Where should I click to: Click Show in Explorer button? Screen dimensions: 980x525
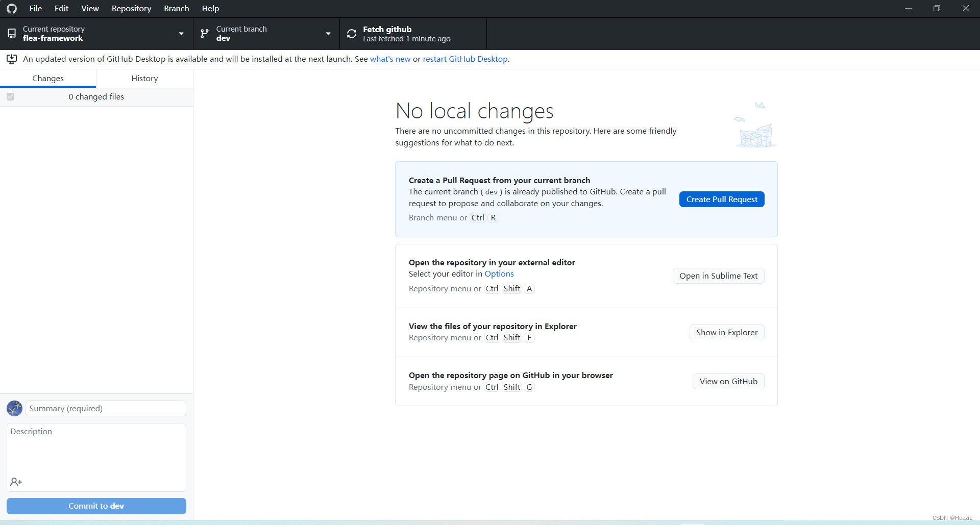tap(727, 333)
